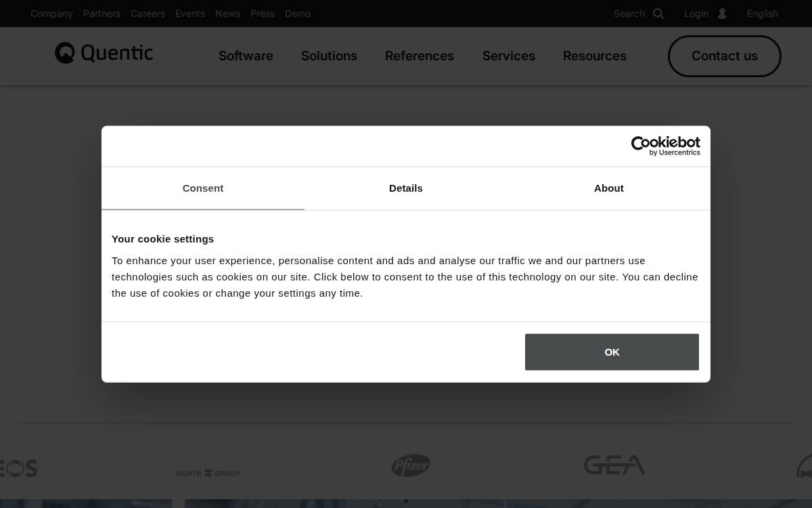
Task: Switch to the Details tab
Action: pos(406,188)
